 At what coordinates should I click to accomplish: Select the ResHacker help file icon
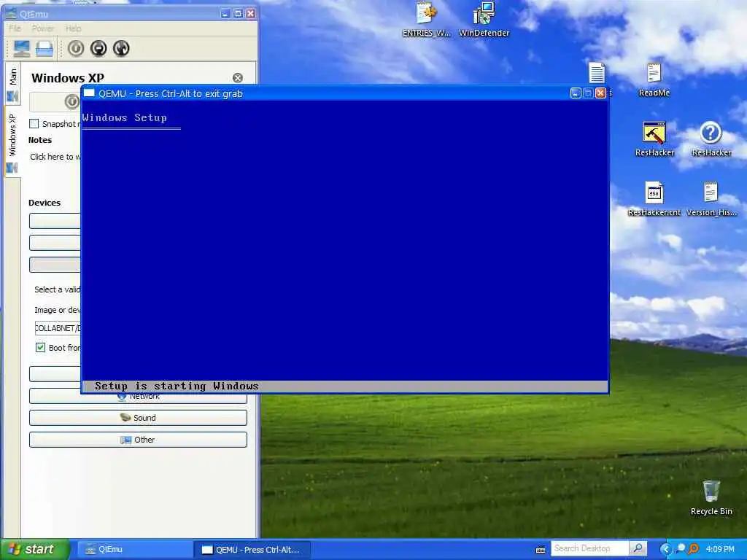click(x=711, y=139)
